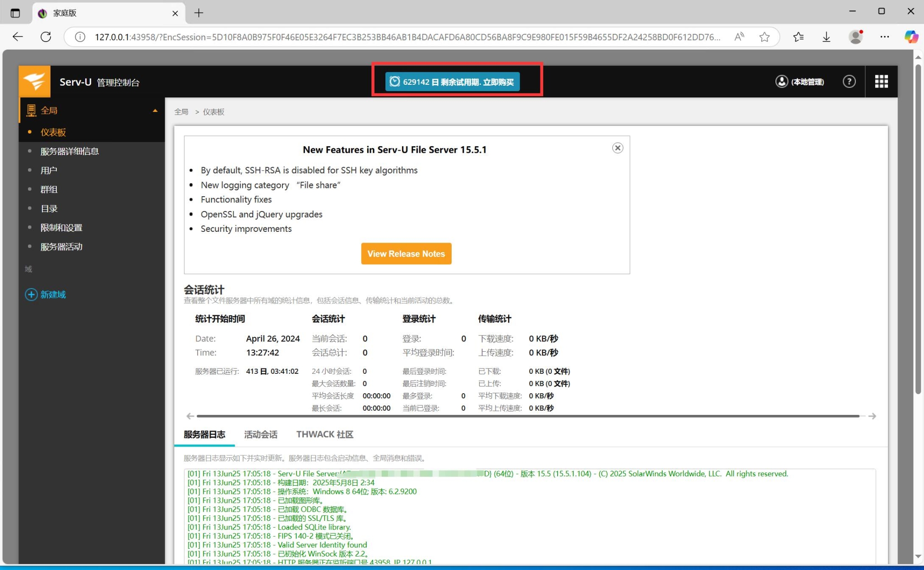Open the browser three-dot settings menu

(x=885, y=37)
